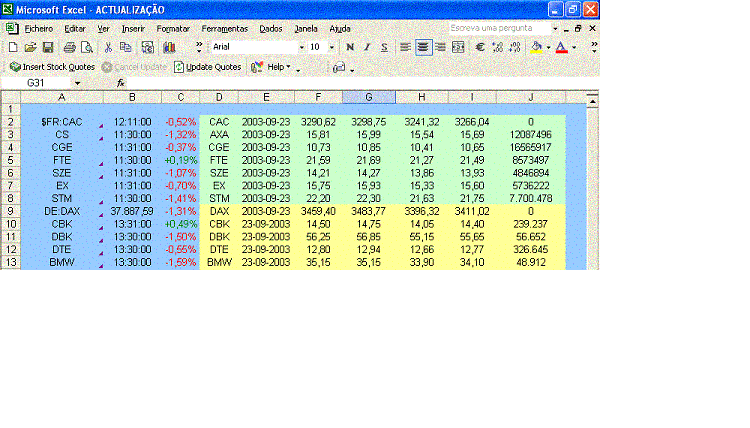Open the Formatar menu
This screenshot has width=750, height=428.
click(x=173, y=29)
